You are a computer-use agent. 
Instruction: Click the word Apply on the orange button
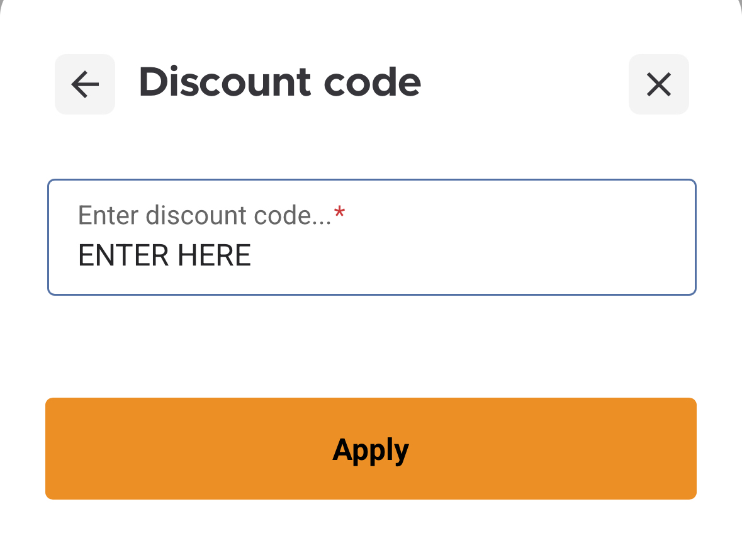(x=371, y=450)
